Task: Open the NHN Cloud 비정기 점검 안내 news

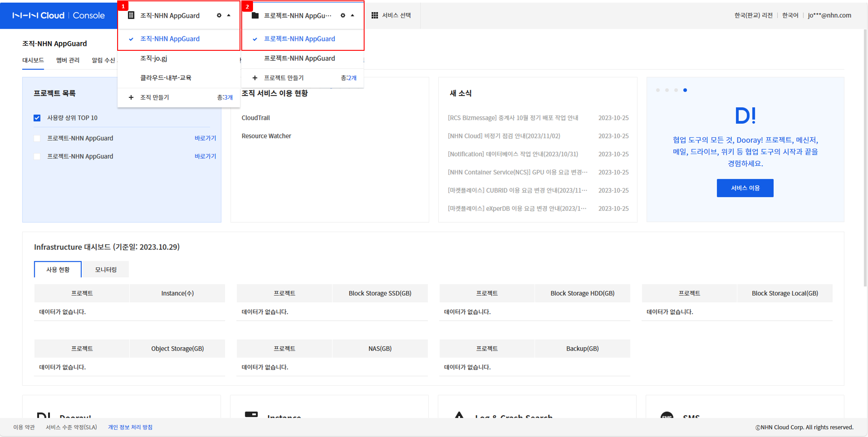Action: click(504, 136)
